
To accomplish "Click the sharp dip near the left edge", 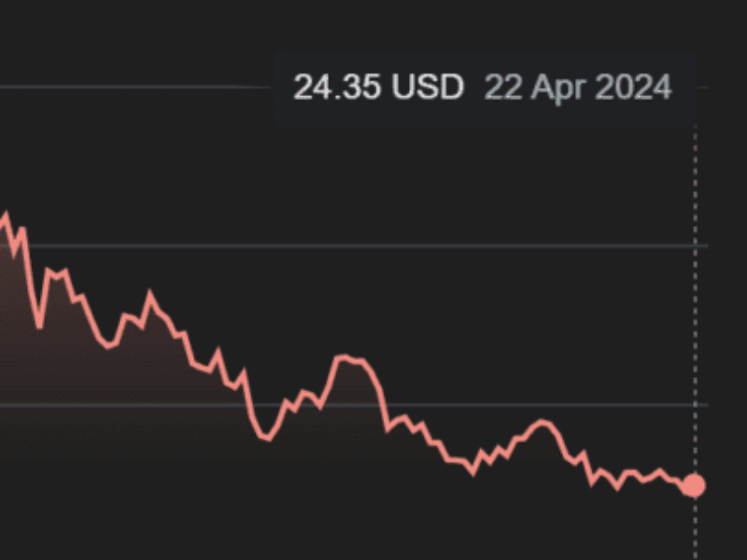I will [39, 326].
